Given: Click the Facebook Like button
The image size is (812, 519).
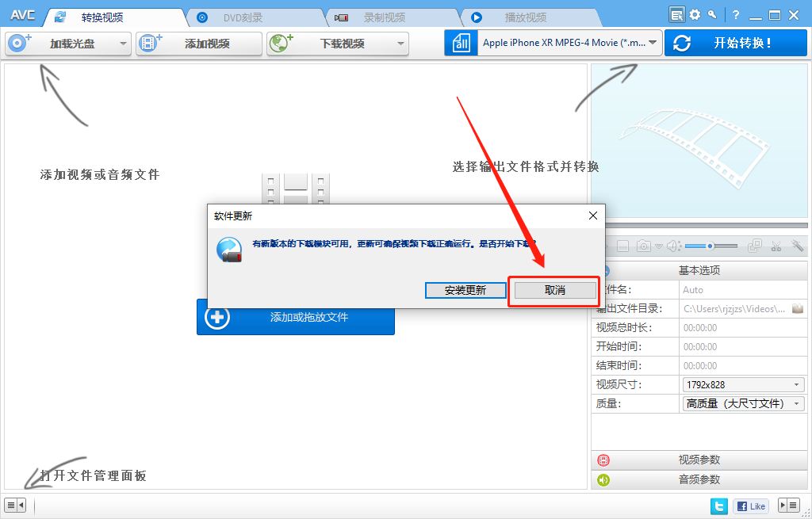Looking at the screenshot, I should (x=751, y=506).
